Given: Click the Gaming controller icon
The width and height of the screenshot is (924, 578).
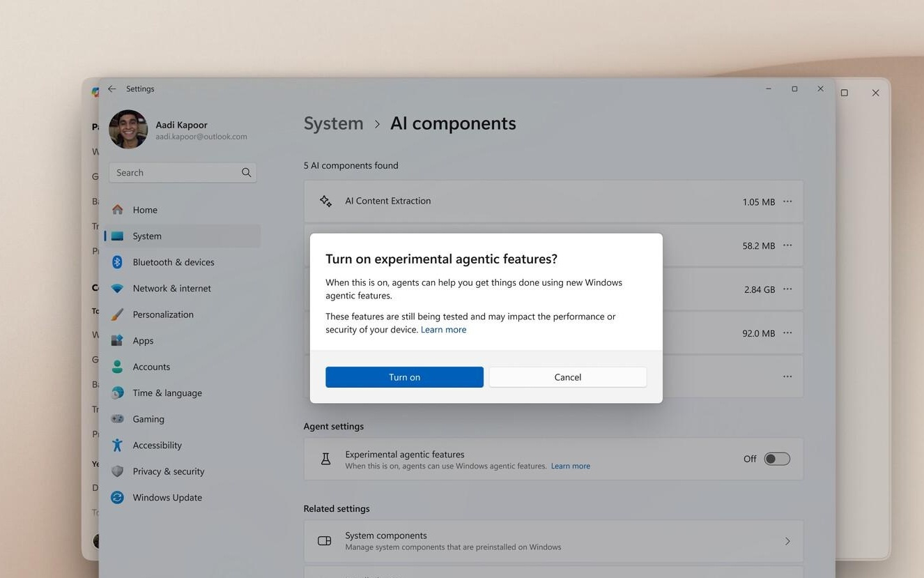Looking at the screenshot, I should pos(117,419).
